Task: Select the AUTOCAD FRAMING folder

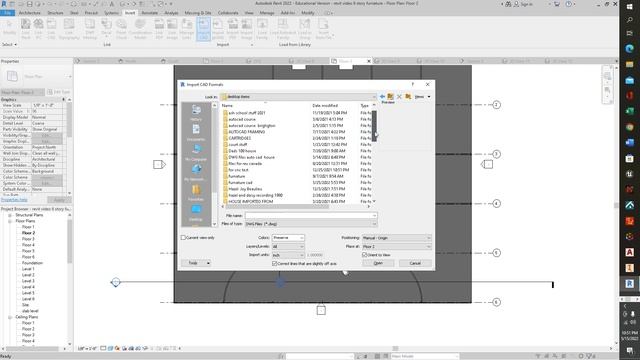Action: tap(247, 132)
